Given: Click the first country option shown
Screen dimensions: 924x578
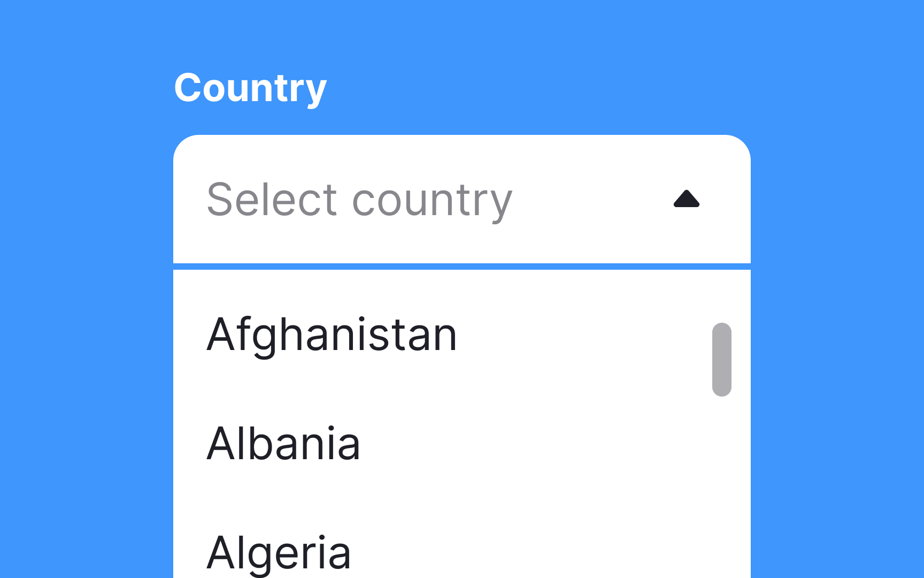Looking at the screenshot, I should tap(333, 335).
